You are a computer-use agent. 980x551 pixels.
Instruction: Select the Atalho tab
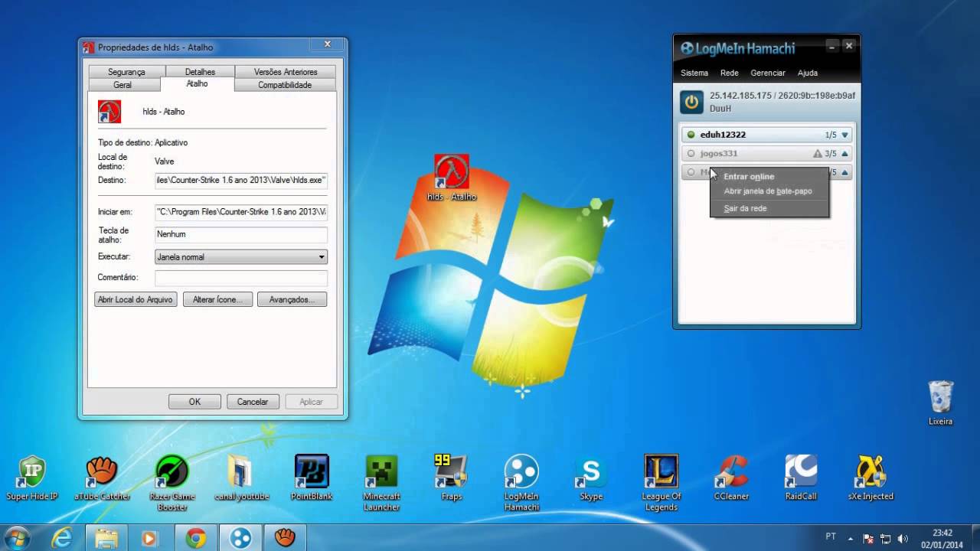click(197, 83)
